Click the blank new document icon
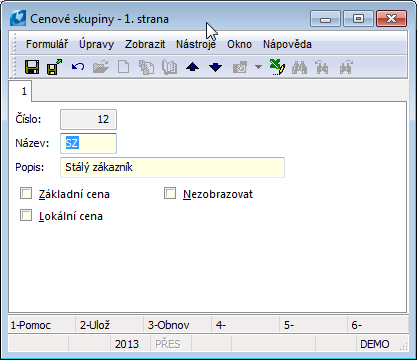The image size is (417, 360). pyautogui.click(x=124, y=67)
